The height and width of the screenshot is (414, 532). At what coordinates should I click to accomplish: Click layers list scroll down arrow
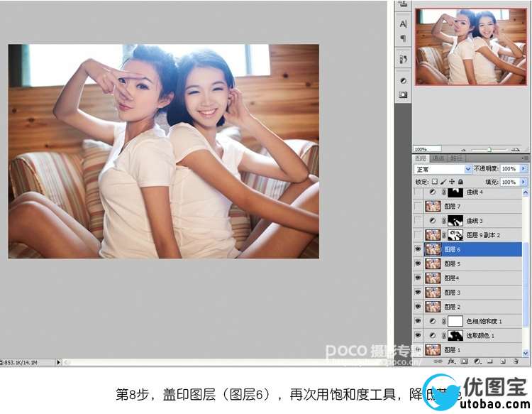(525, 353)
